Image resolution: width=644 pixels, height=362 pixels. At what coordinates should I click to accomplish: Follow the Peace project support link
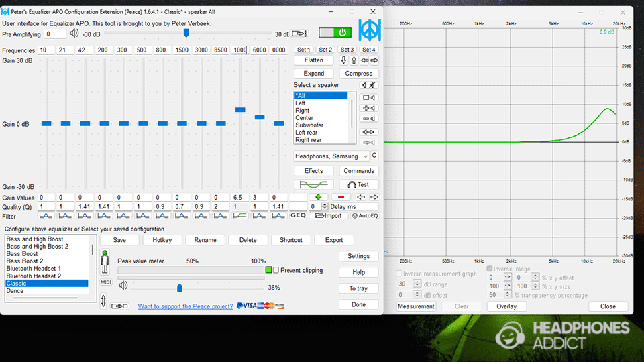coord(185,306)
